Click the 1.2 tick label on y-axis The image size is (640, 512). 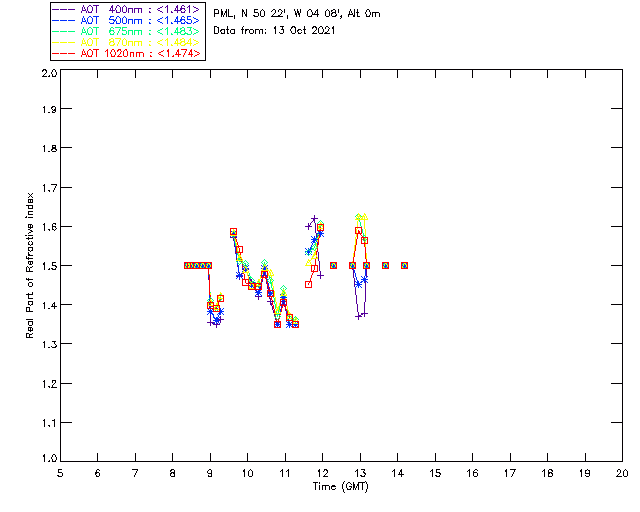click(49, 384)
